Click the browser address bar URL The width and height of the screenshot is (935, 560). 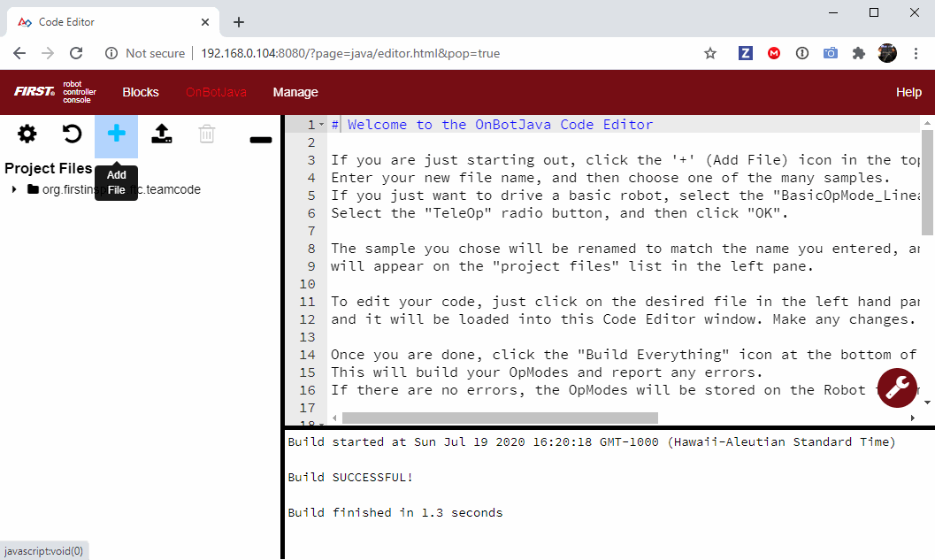[350, 53]
